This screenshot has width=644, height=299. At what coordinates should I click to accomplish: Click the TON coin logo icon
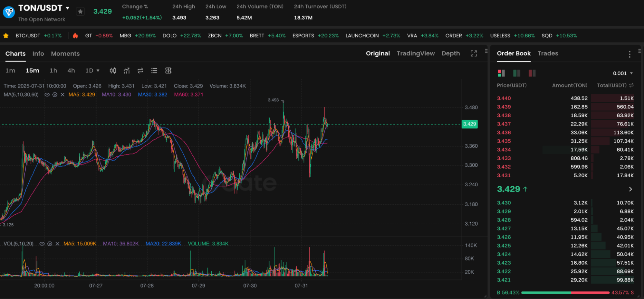(9, 12)
